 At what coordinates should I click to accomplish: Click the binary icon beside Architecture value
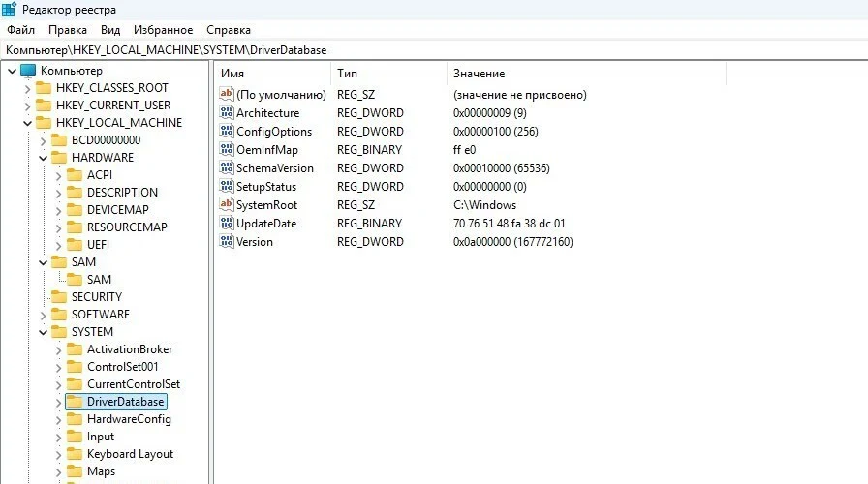(228, 113)
